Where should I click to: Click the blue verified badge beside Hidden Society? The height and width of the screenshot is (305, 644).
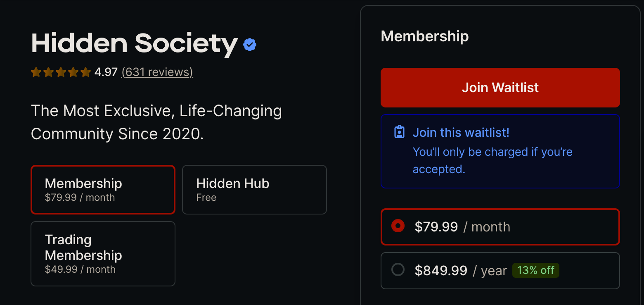[x=249, y=45]
